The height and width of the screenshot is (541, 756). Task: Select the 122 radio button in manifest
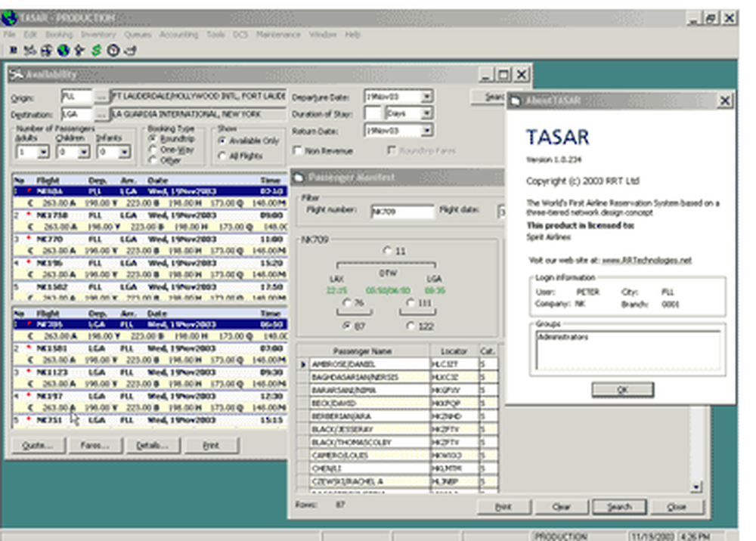410,326
